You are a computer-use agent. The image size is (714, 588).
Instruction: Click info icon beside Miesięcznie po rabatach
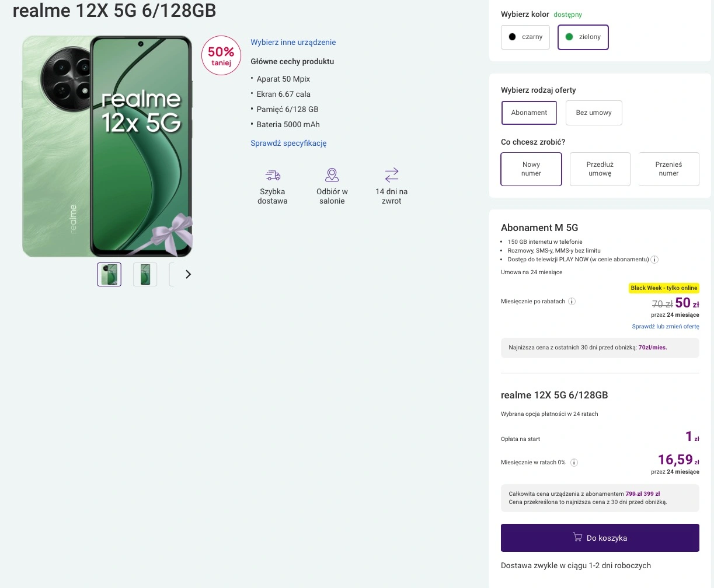[x=572, y=302]
